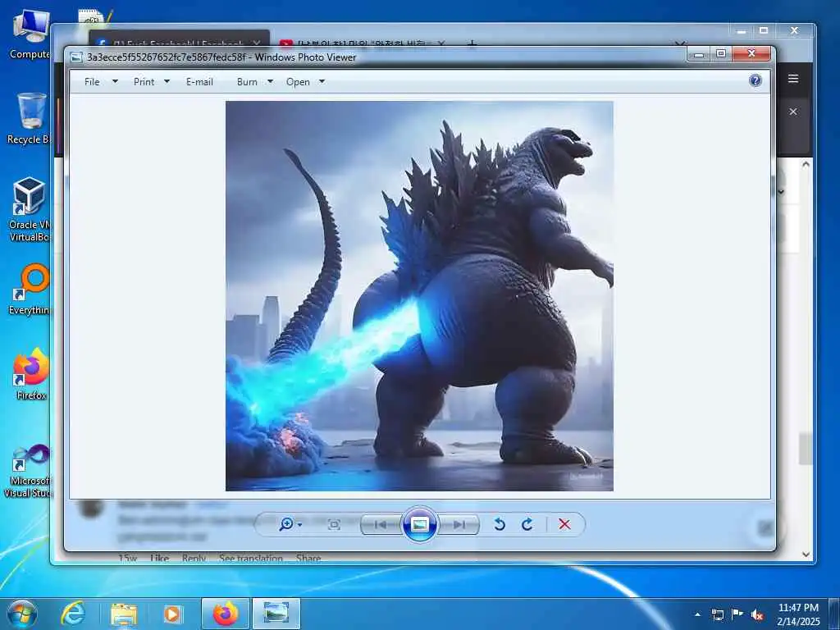Play the slide show
Screen dimensions: 840x630
419,524
